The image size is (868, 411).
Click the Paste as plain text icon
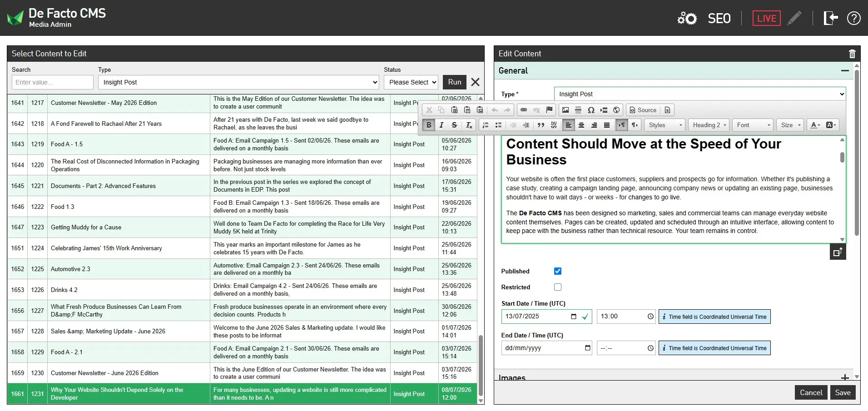pyautogui.click(x=467, y=110)
